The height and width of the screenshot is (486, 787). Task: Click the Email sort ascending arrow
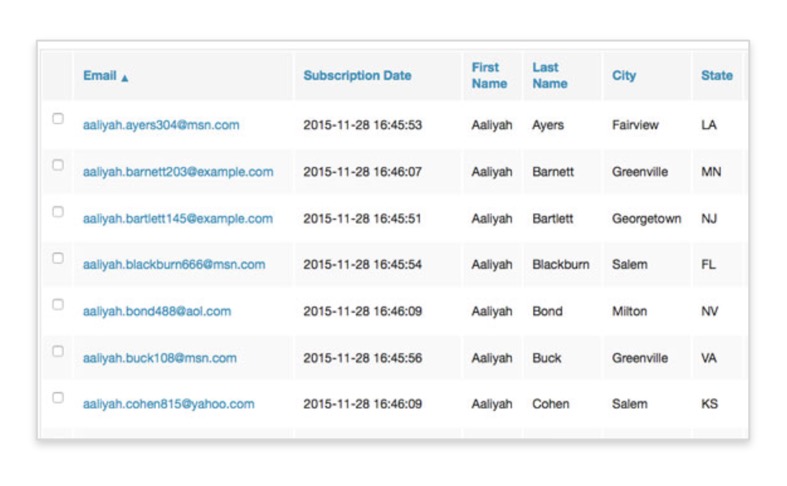(x=124, y=78)
